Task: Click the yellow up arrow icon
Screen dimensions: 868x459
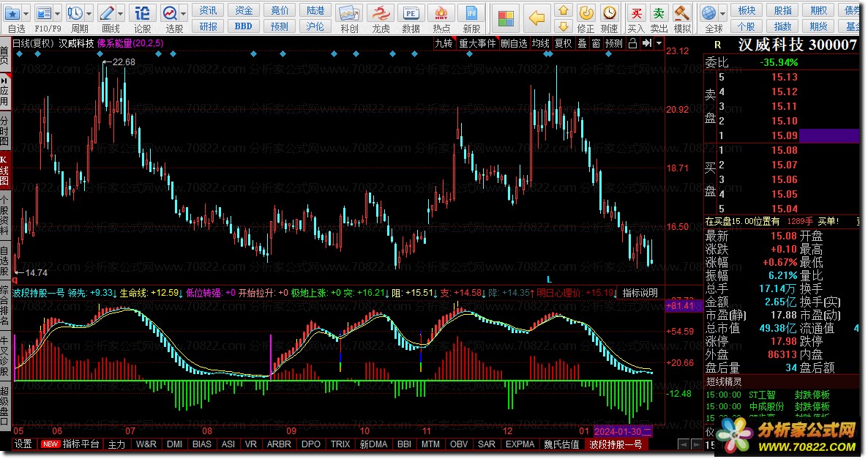Action: [x=563, y=10]
